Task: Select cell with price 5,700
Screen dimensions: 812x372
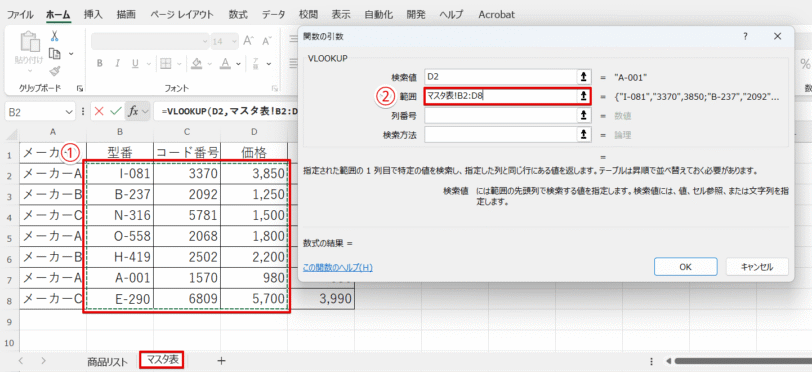Action: coord(254,299)
